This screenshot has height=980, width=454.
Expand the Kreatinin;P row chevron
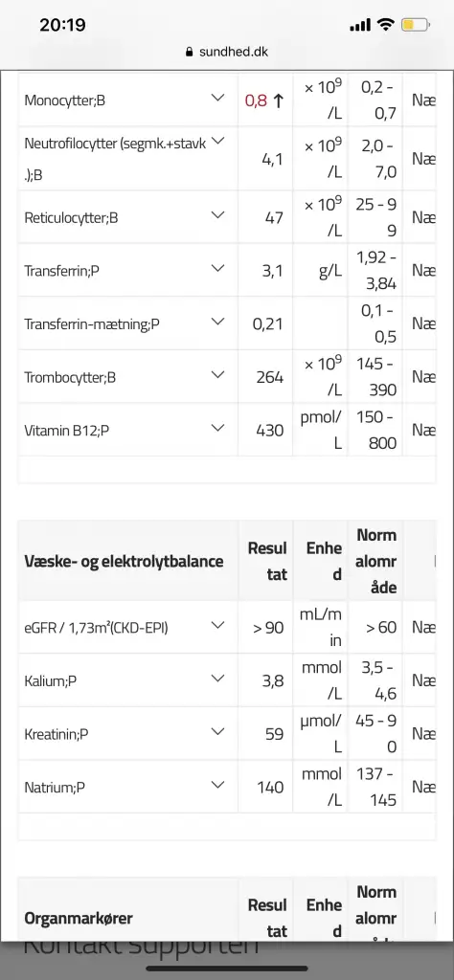point(217,730)
